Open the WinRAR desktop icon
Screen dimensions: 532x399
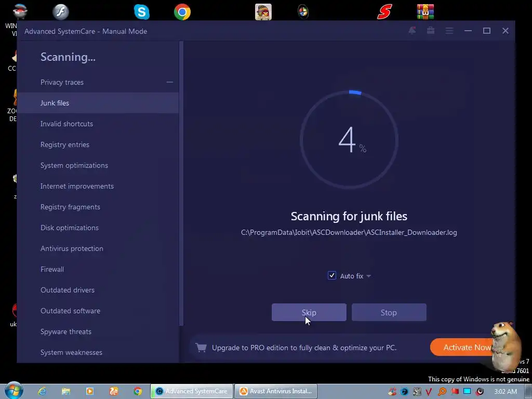[x=425, y=12]
